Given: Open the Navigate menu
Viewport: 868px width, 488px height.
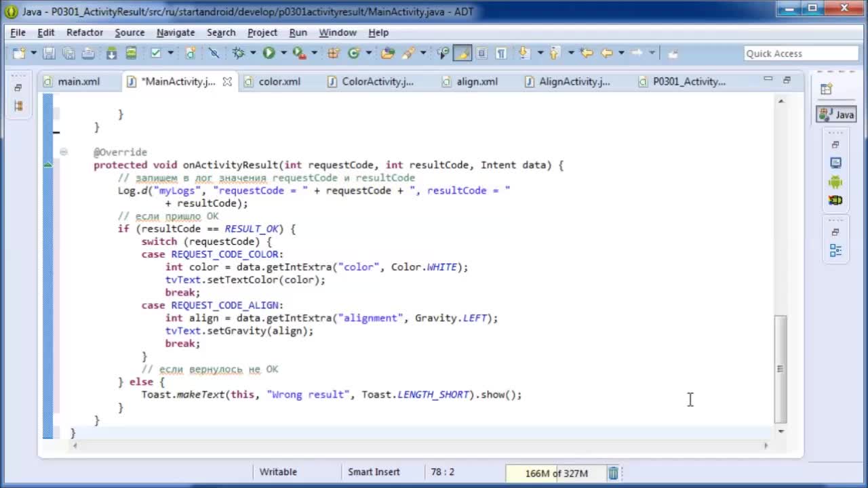Looking at the screenshot, I should tap(176, 33).
